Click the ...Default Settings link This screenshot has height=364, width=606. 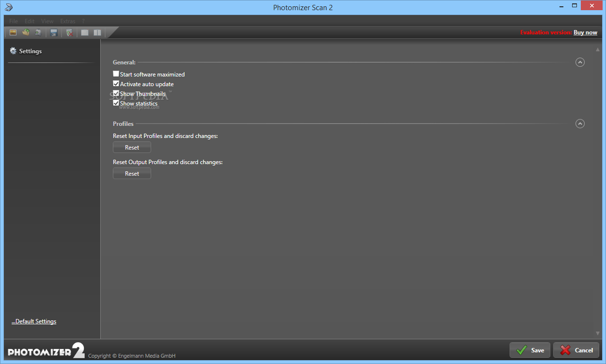click(34, 321)
